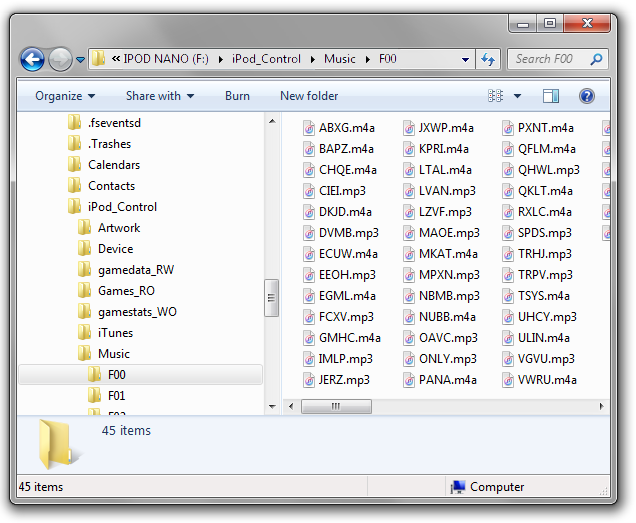This screenshot has height=523, width=636.
Task: Go back with the blue Back arrow
Action: 32,60
